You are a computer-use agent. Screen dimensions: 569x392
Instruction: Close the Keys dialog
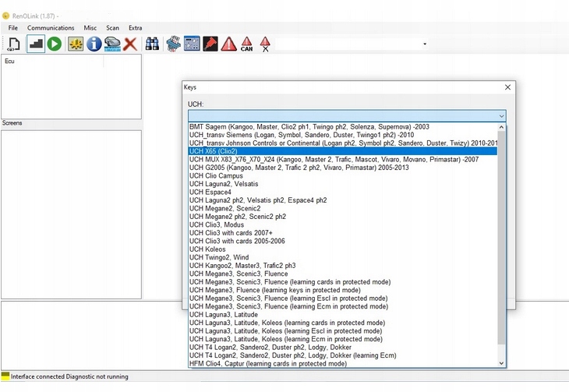coord(508,87)
